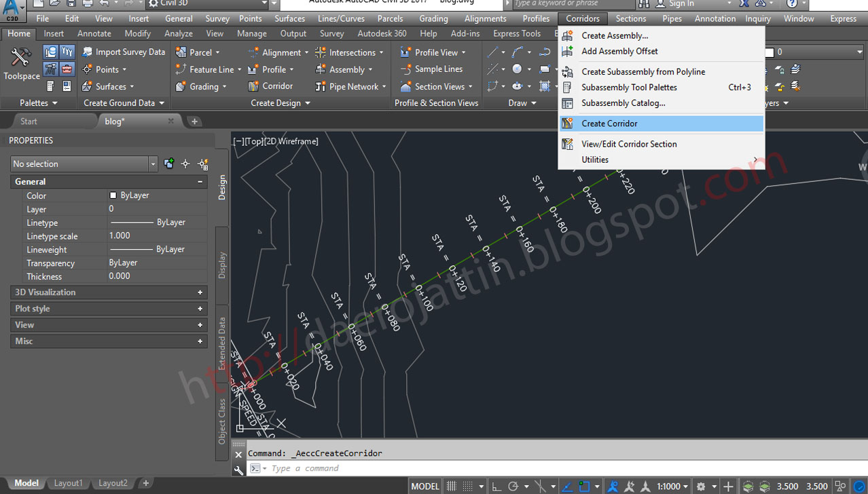The height and width of the screenshot is (494, 868).
Task: Close the blog* drawing tab
Action: pyautogui.click(x=170, y=121)
